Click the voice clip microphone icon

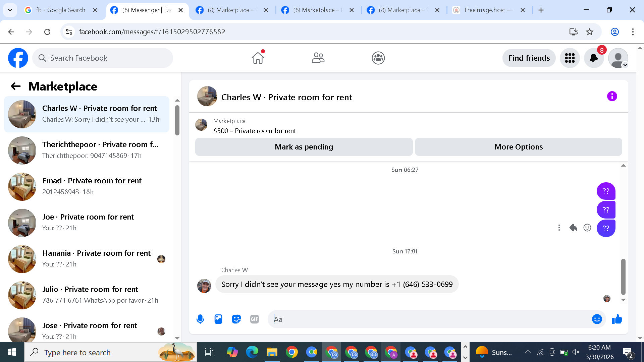point(200,319)
